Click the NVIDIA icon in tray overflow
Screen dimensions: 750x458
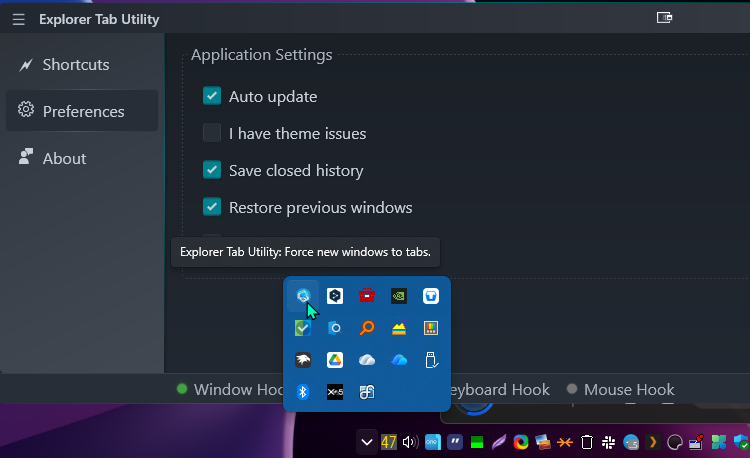coord(398,296)
